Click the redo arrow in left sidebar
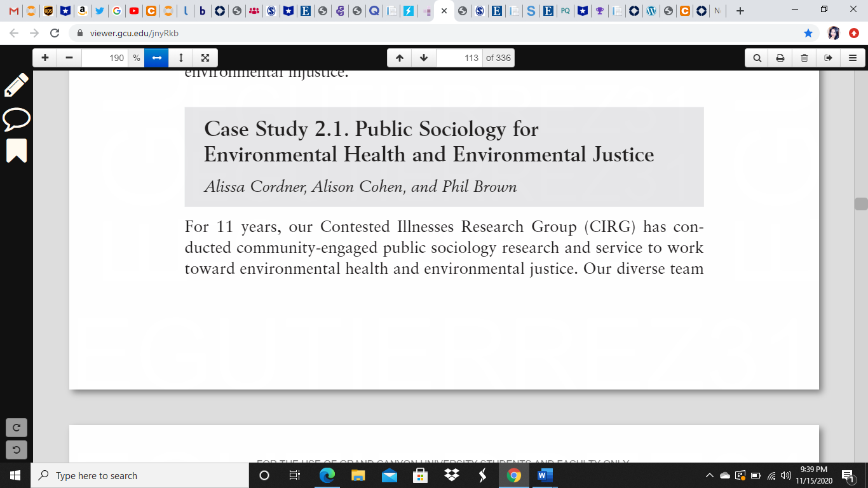 click(17, 427)
